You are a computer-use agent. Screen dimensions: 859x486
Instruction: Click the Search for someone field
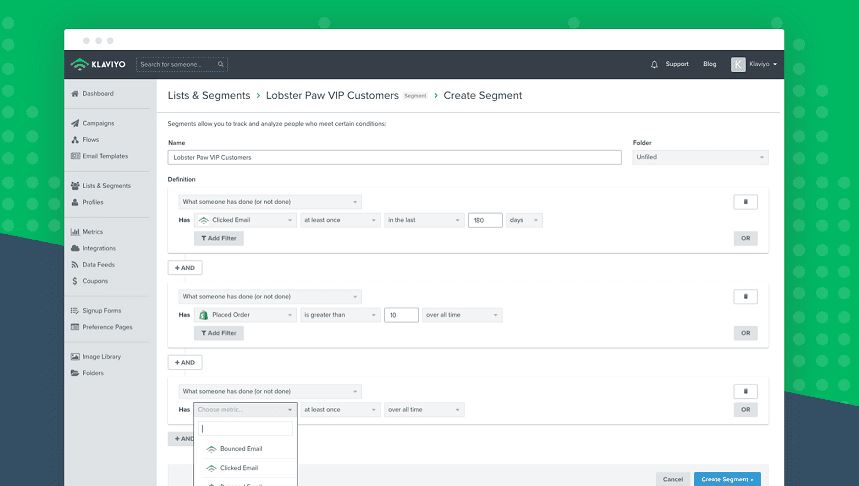pyautogui.click(x=182, y=64)
